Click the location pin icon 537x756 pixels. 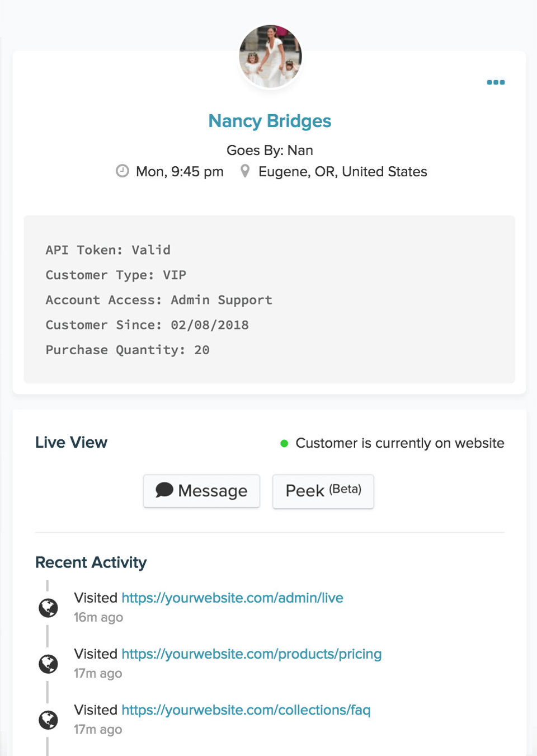(x=245, y=171)
